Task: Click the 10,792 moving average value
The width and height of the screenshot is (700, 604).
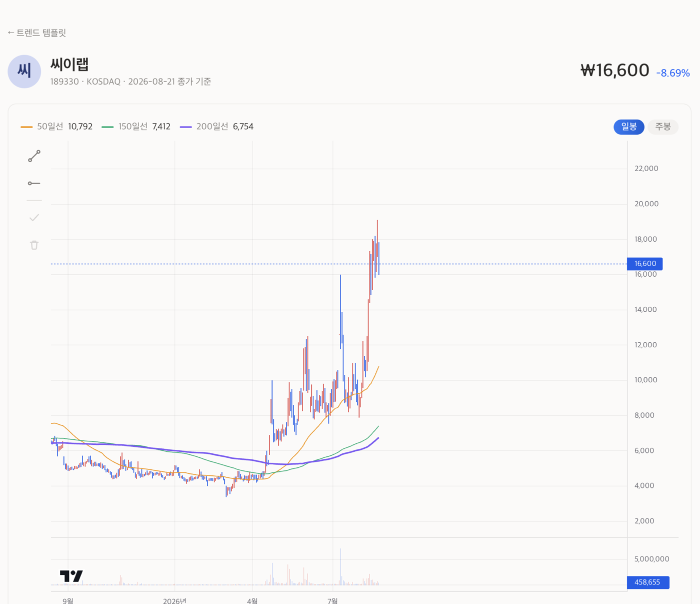Action: [x=80, y=127]
